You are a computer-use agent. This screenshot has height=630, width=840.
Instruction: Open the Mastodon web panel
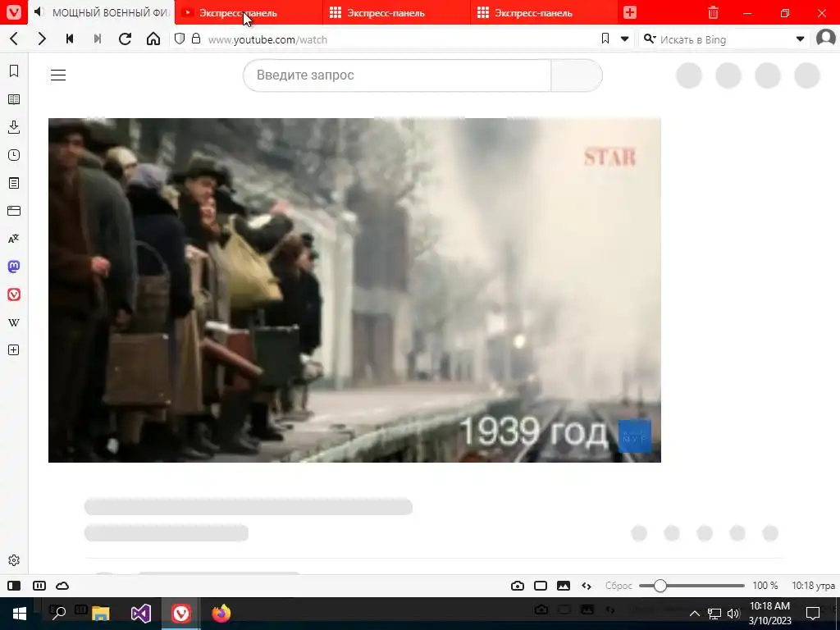pos(14,267)
